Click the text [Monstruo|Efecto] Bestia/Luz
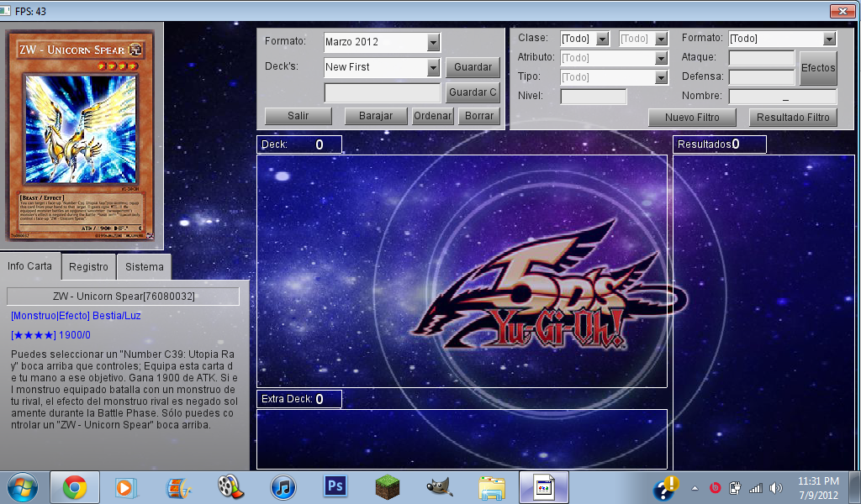This screenshot has width=861, height=504. pos(76,316)
